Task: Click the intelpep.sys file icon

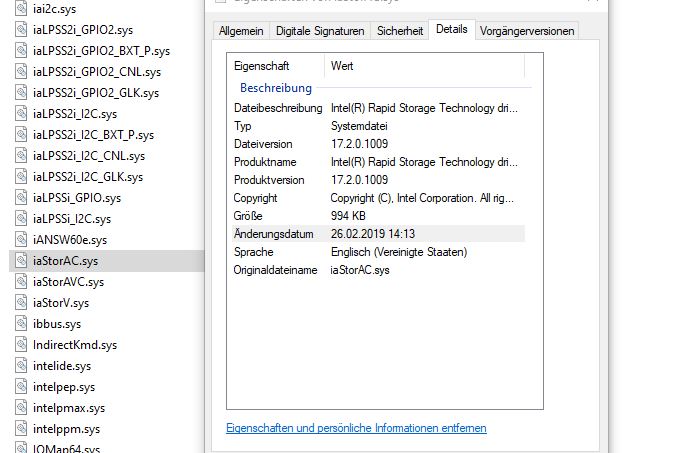Action: point(21,387)
